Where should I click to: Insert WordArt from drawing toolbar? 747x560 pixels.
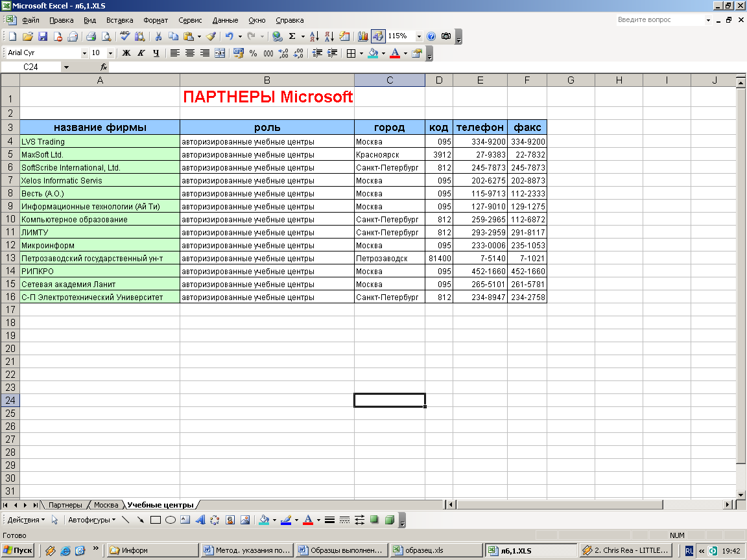(200, 520)
